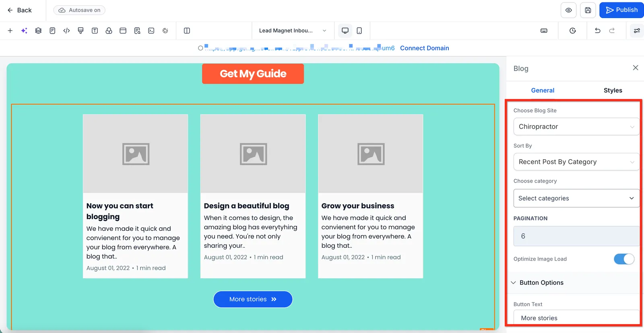The width and height of the screenshot is (644, 333).
Task: Close the Blog settings panel
Action: pos(636,68)
